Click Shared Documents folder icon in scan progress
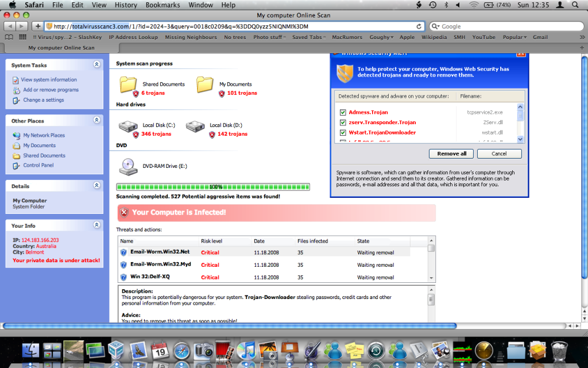 pyautogui.click(x=128, y=85)
